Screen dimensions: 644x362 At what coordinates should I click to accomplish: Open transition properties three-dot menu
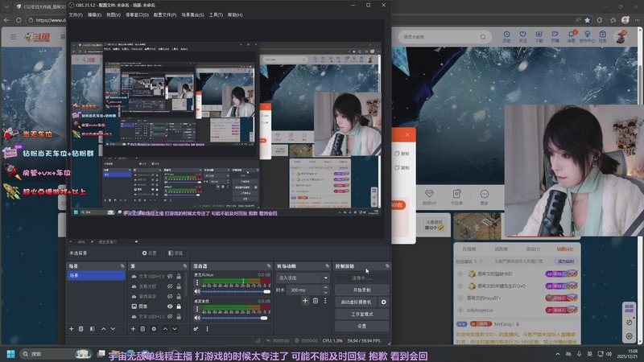click(325, 301)
